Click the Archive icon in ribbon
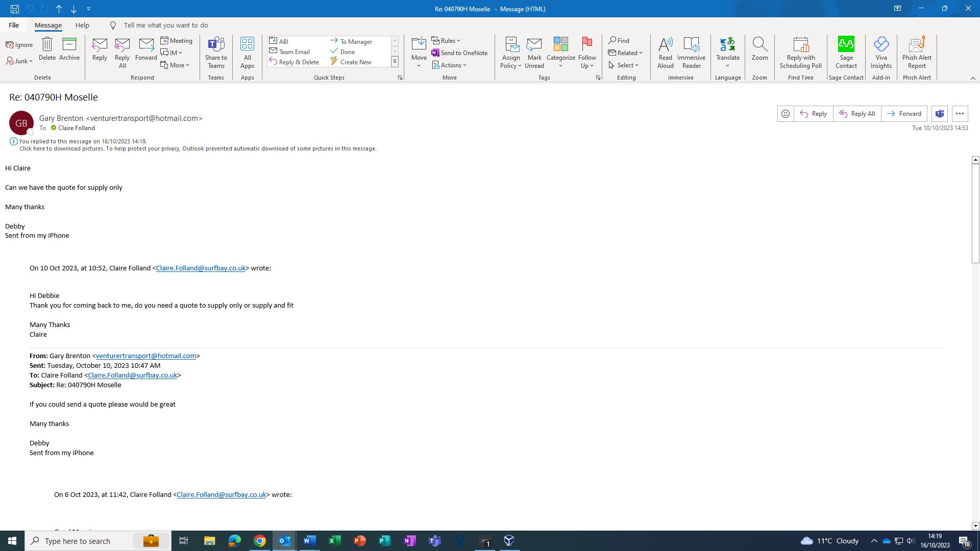The width and height of the screenshot is (980, 551). pyautogui.click(x=69, y=45)
